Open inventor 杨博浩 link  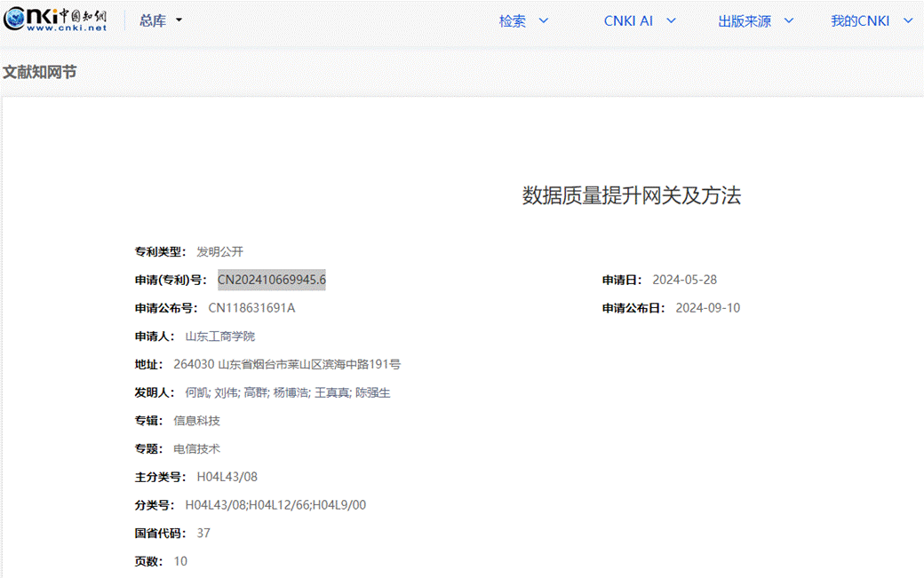291,392
